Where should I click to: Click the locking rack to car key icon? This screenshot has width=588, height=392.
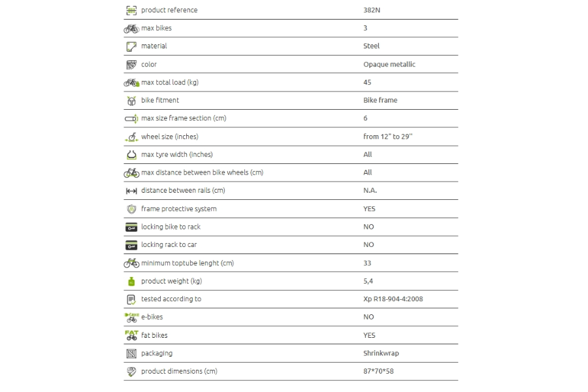(x=131, y=245)
